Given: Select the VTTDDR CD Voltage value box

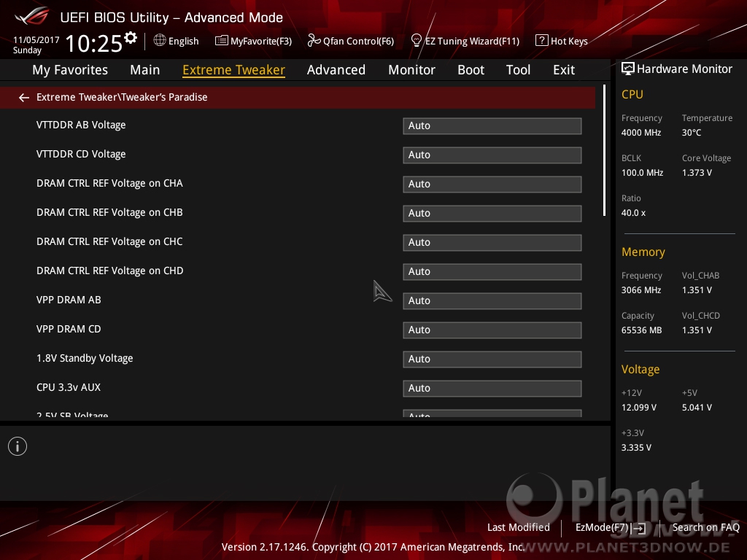Looking at the screenshot, I should pos(492,155).
